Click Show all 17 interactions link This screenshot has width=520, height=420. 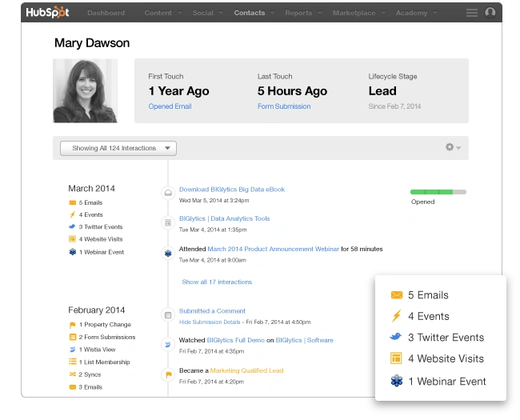click(x=217, y=282)
